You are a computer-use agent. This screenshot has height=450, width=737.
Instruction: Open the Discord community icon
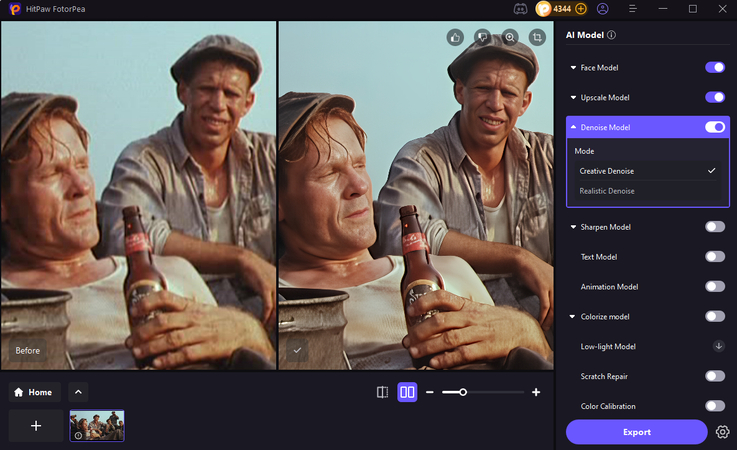pyautogui.click(x=520, y=9)
